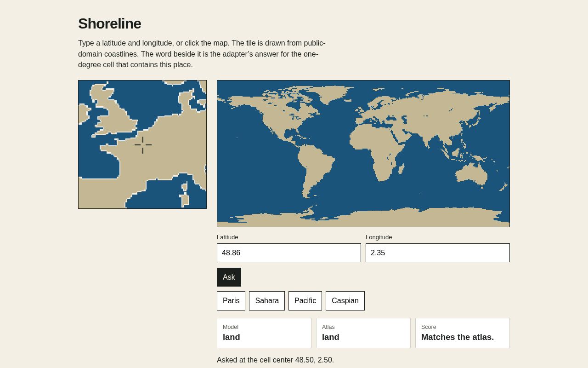This screenshot has width=588, height=368.
Task: Click the Model result card
Action: point(264,333)
